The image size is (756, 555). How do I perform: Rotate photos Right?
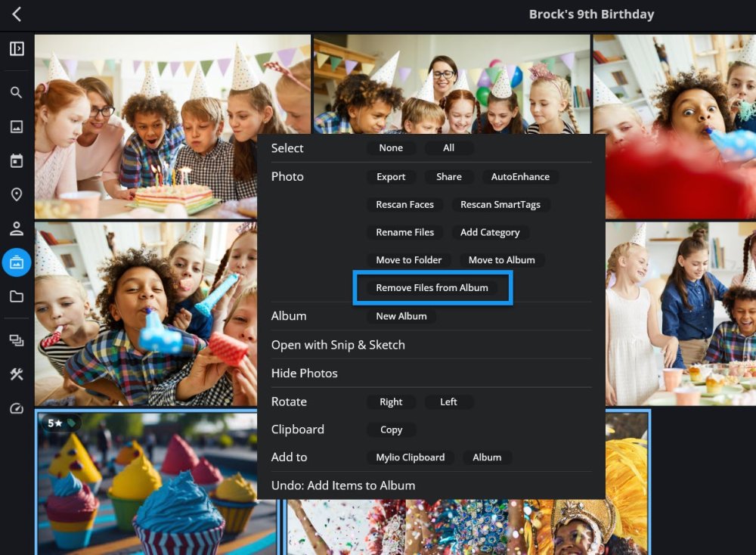[391, 402]
